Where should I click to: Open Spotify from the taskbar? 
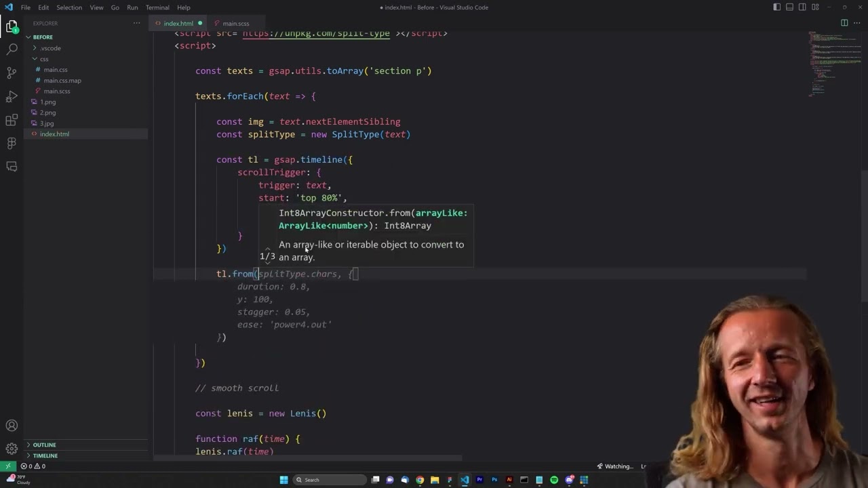pyautogui.click(x=554, y=480)
